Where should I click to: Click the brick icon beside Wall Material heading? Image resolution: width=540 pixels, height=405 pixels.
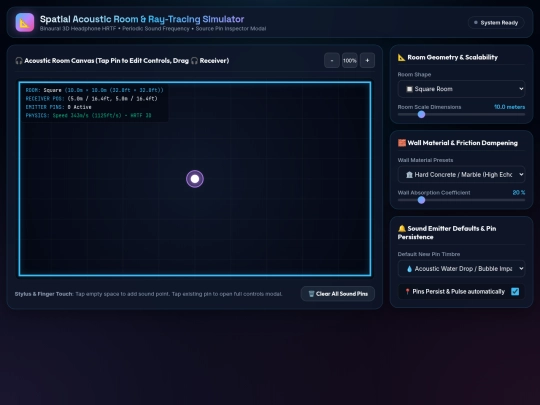click(402, 143)
